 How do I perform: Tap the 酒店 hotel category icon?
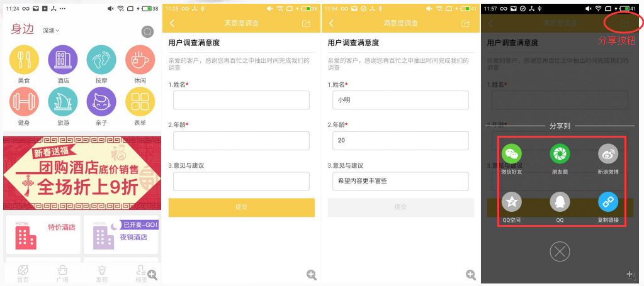point(63,60)
